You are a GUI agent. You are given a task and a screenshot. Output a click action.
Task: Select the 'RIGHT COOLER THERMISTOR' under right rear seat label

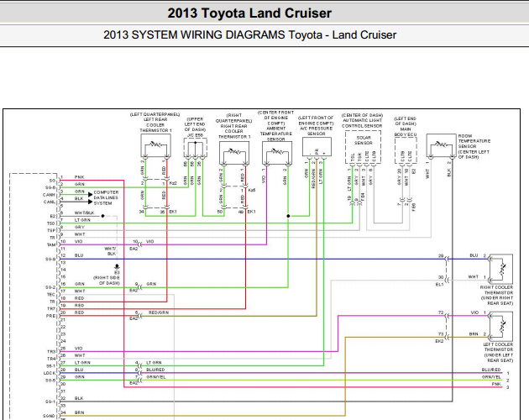496,290
